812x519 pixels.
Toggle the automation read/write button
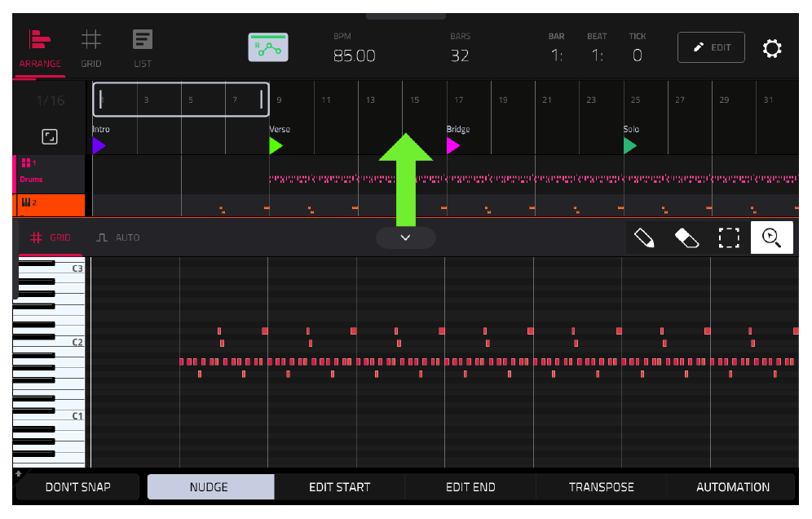coord(267,47)
